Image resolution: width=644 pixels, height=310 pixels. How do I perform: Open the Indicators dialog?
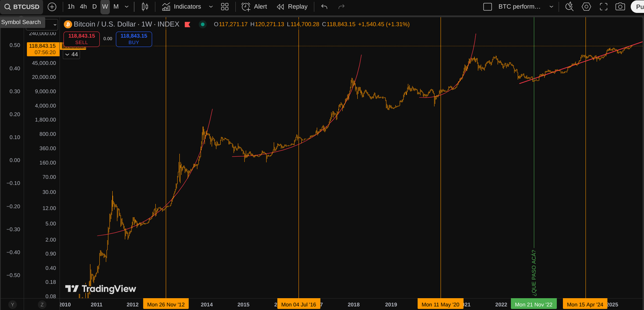(182, 6)
